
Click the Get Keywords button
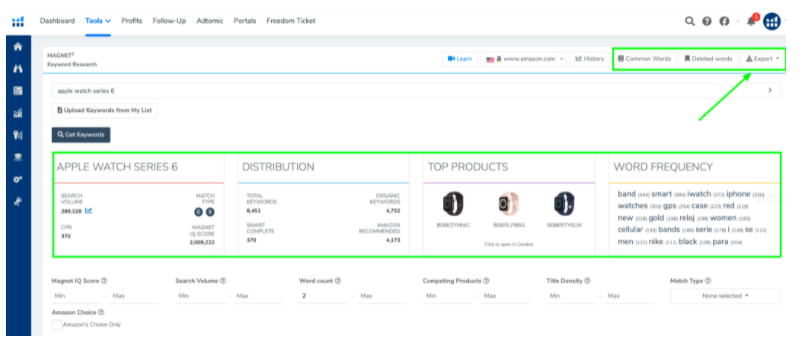81,135
